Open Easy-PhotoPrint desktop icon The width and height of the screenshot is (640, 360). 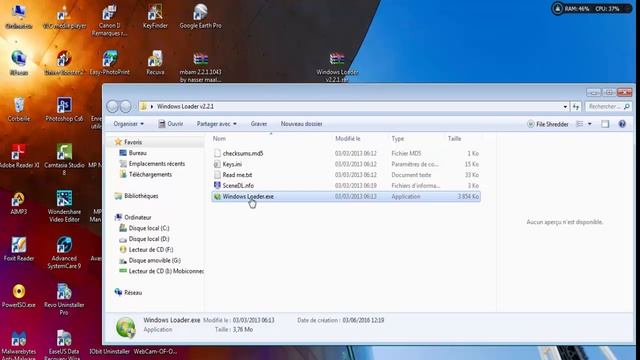coord(109,63)
